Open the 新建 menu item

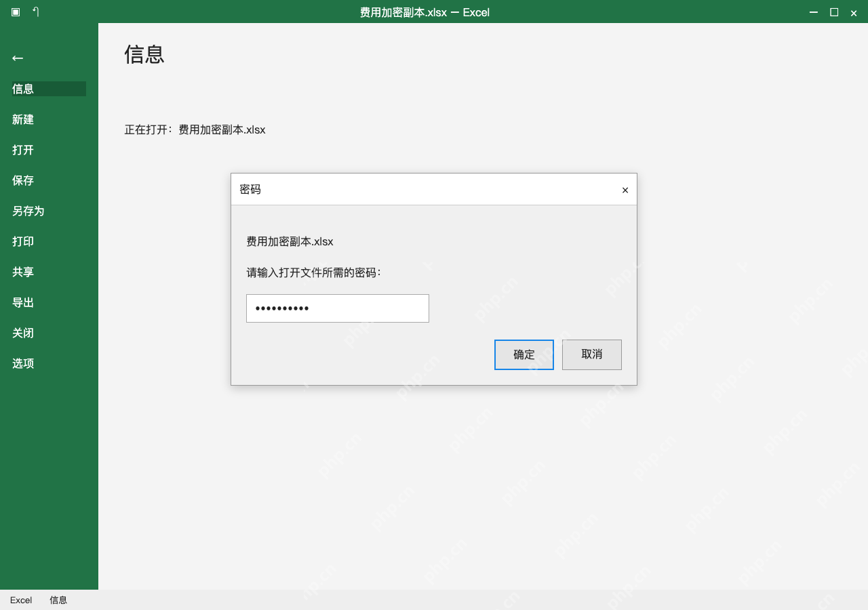pyautogui.click(x=23, y=119)
